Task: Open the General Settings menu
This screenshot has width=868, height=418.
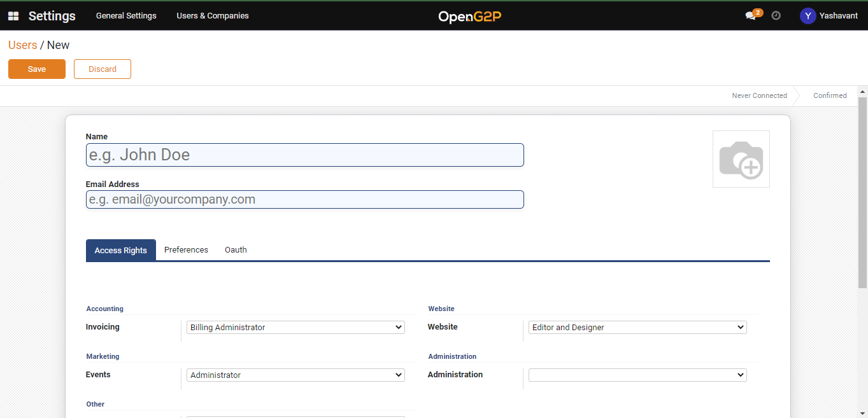Action: (126, 16)
